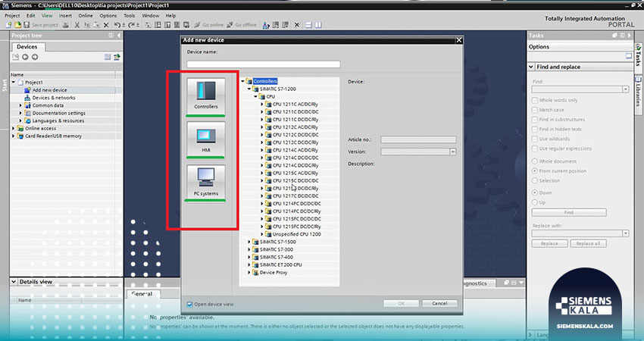Select the Whole document radio button
Viewport: 644px width, 341px height.
pos(535,161)
